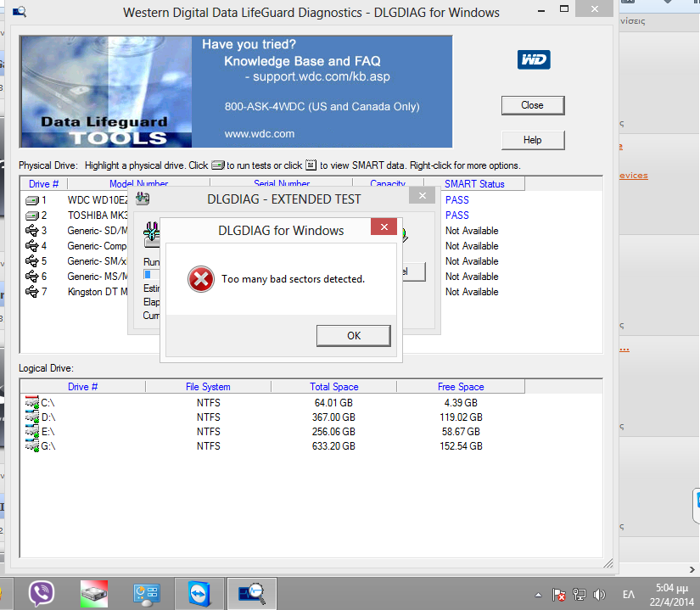This screenshot has height=610, width=700.
Task: Click Free Space column header
Action: click(x=461, y=386)
